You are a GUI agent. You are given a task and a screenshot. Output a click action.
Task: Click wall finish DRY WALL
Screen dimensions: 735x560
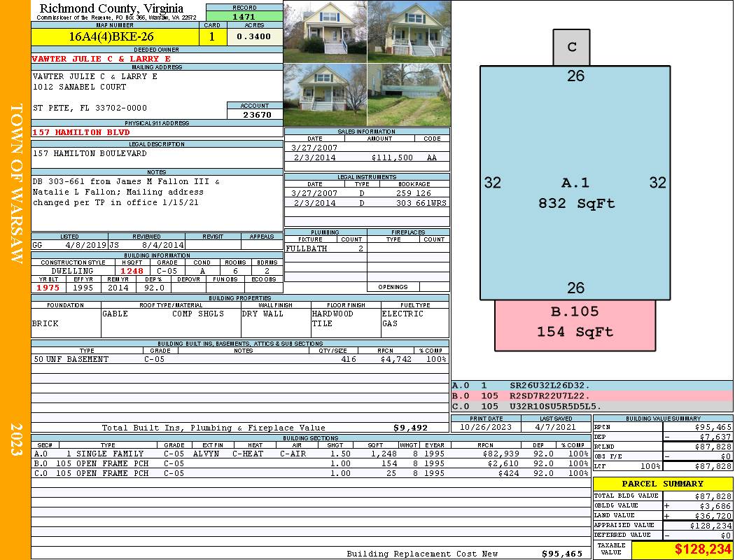(x=262, y=314)
